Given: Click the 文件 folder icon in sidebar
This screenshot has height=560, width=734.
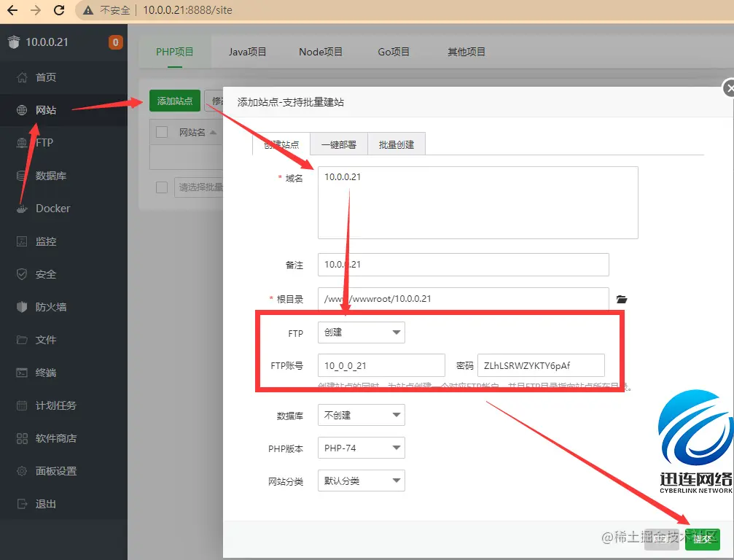Looking at the screenshot, I should tap(22, 340).
